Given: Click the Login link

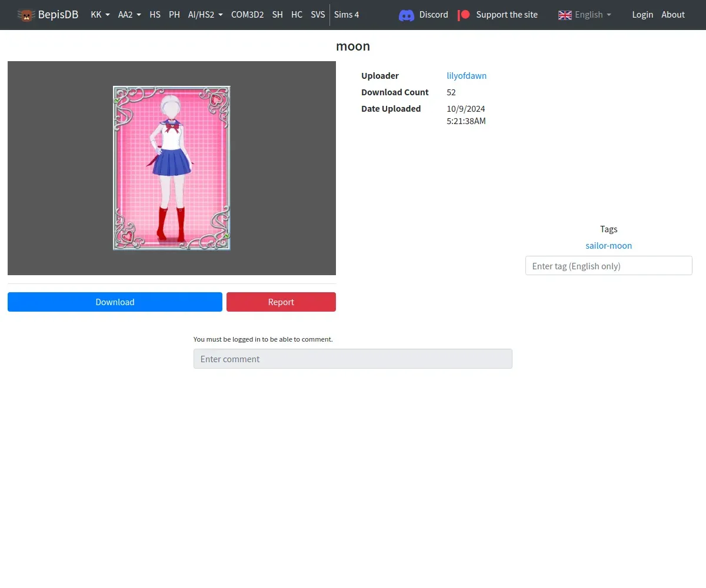Looking at the screenshot, I should click(642, 15).
